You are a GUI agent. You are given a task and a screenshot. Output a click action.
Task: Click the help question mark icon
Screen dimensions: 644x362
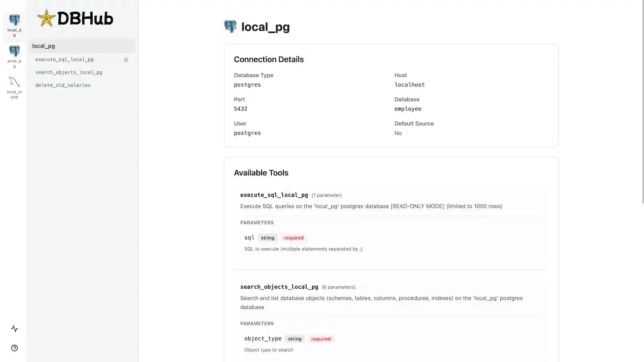point(14,348)
